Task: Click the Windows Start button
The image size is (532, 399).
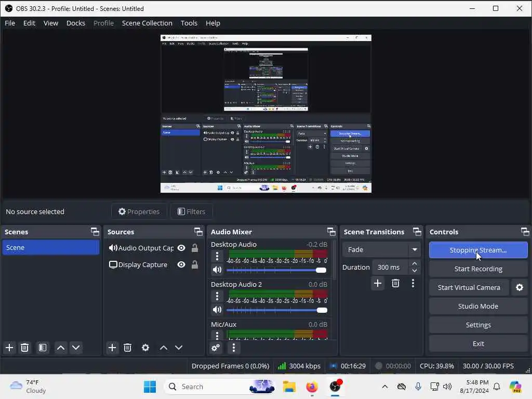Action: click(150, 387)
